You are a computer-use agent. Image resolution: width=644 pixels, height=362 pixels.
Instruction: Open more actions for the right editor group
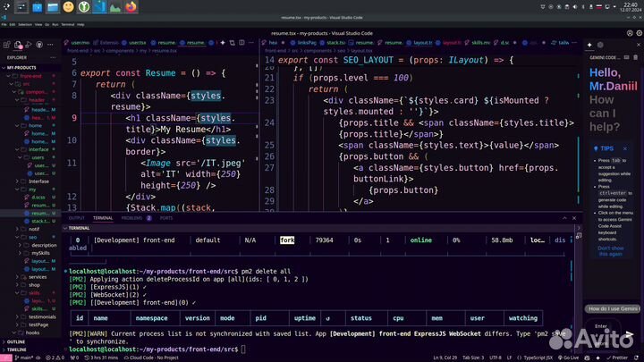point(574,43)
